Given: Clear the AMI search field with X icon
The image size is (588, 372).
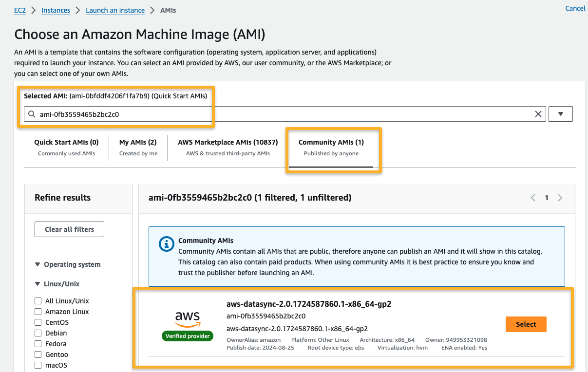Looking at the screenshot, I should click(538, 114).
